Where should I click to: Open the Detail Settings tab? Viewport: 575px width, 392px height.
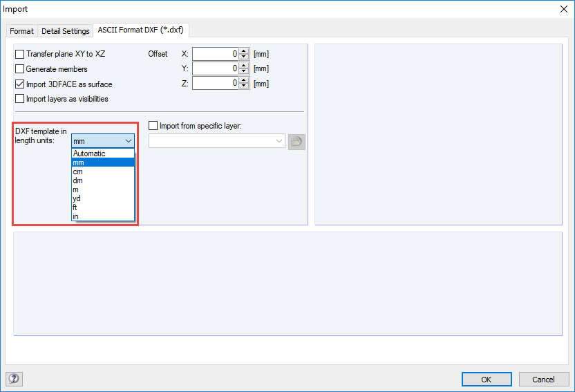click(x=65, y=31)
